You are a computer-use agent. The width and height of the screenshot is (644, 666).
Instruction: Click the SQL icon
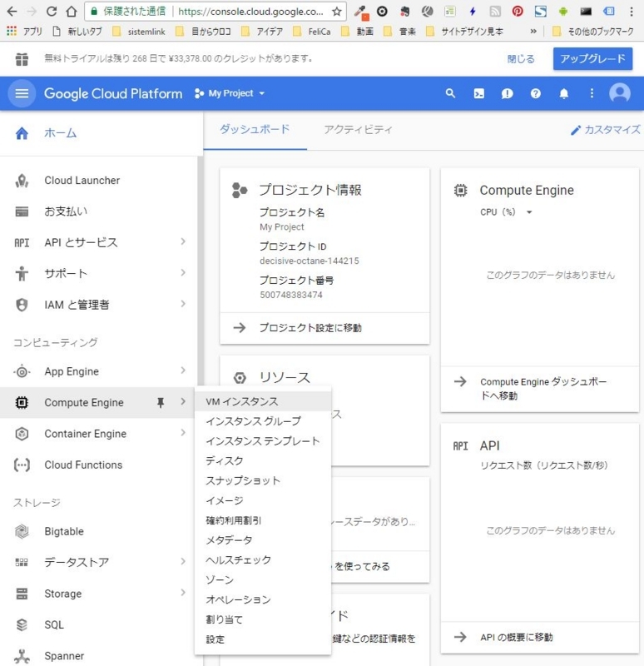click(x=22, y=625)
